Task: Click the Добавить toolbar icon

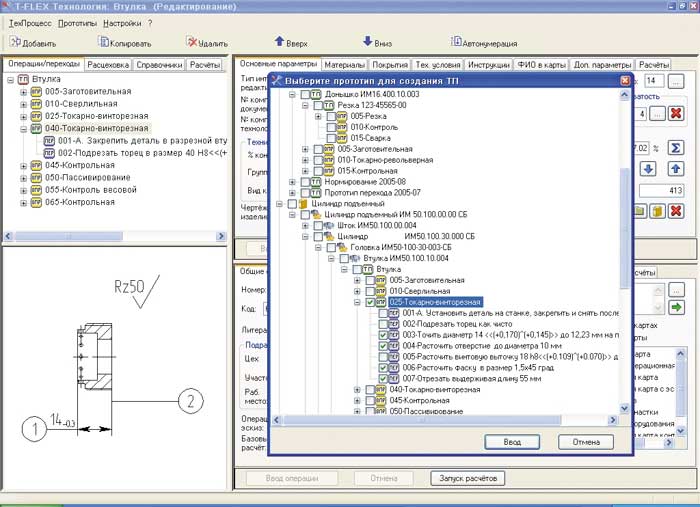Action: pyautogui.click(x=14, y=43)
